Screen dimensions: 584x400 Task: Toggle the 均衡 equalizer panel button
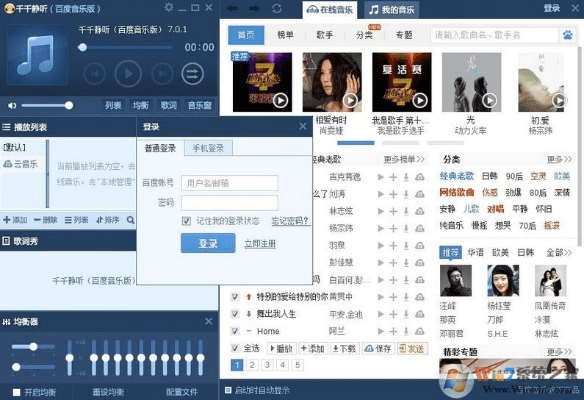pos(140,105)
